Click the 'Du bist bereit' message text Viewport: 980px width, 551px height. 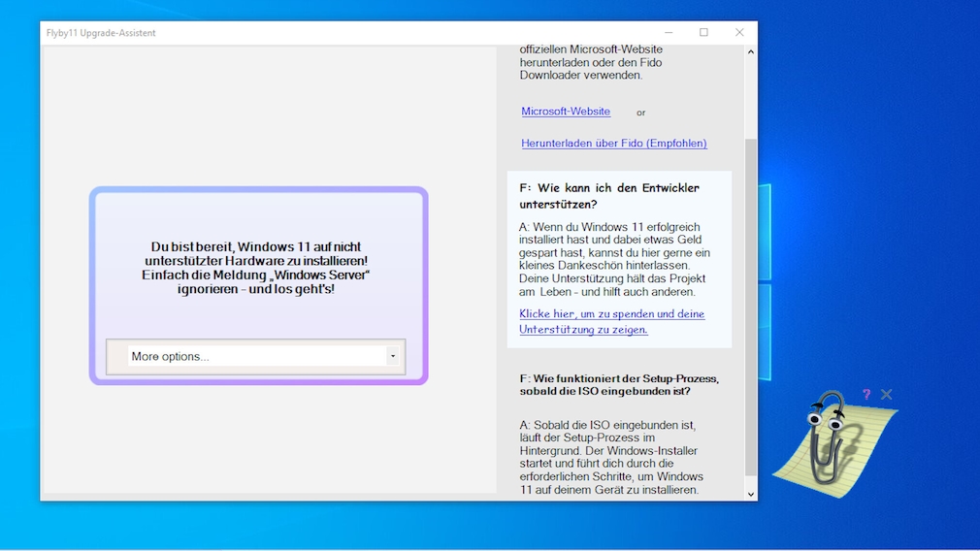click(256, 268)
